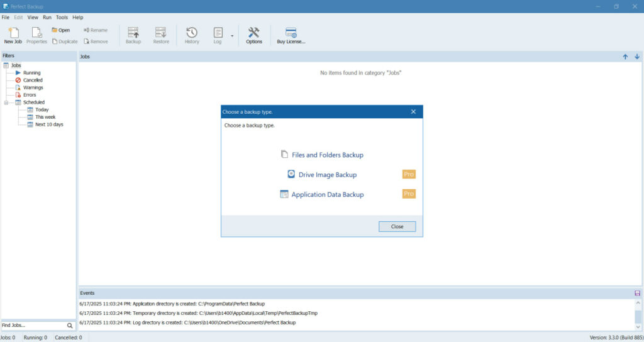Click the Version 3.3.0 status text
The height and width of the screenshot is (342, 644).
pos(616,338)
